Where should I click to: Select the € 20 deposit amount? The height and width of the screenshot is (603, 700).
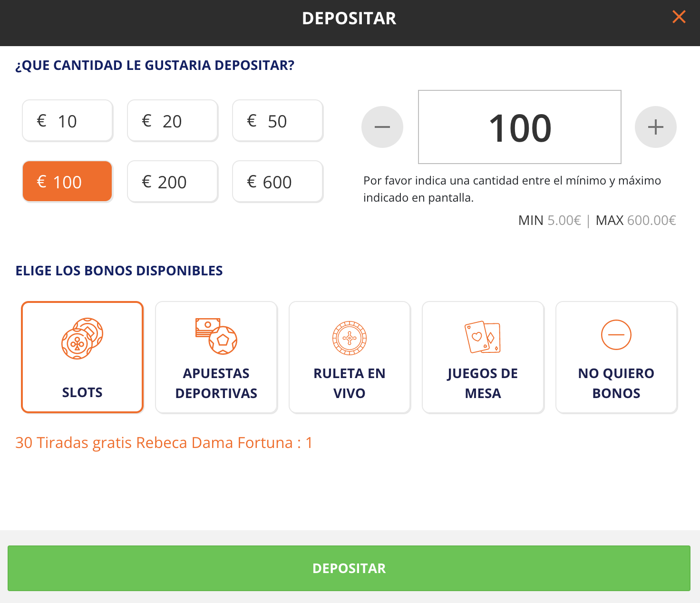(x=173, y=121)
